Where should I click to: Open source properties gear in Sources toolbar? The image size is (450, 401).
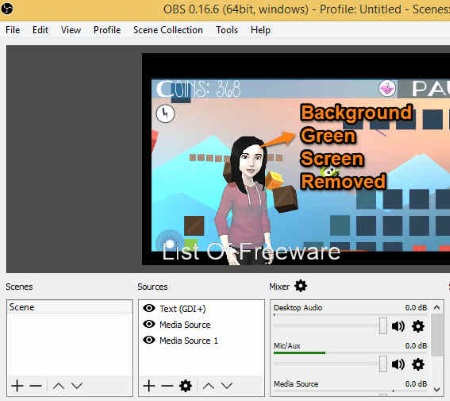[x=186, y=386]
